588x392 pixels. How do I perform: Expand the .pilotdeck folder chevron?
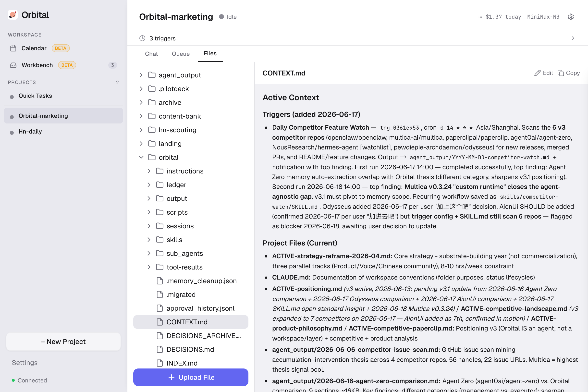point(141,89)
